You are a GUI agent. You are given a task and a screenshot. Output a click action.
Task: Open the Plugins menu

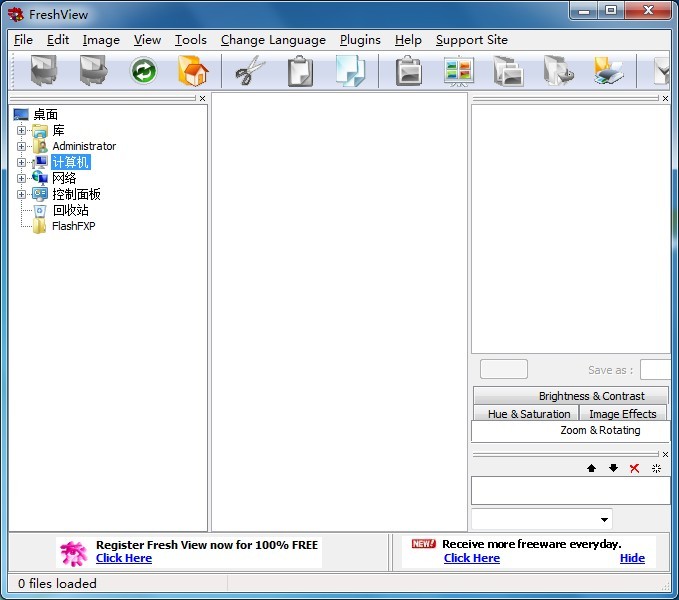point(360,40)
